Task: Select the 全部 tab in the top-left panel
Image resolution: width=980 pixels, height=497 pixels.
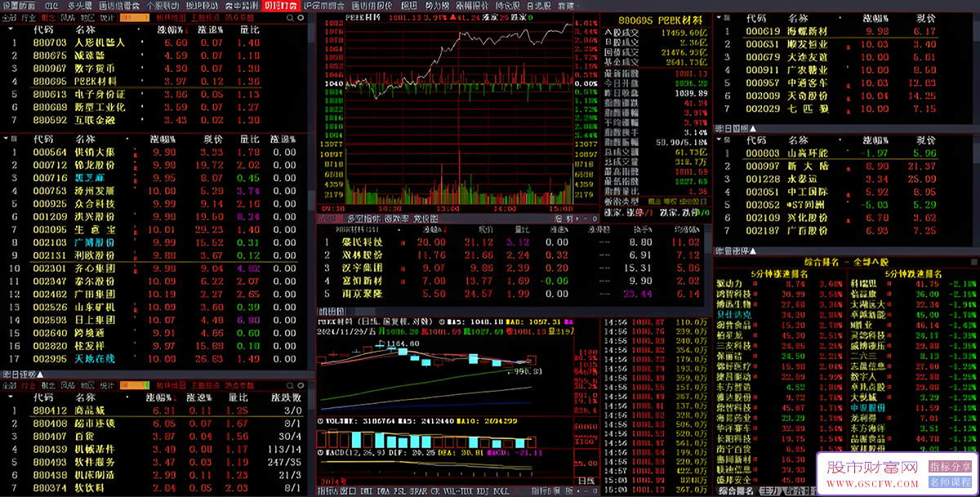Action: pos(9,16)
